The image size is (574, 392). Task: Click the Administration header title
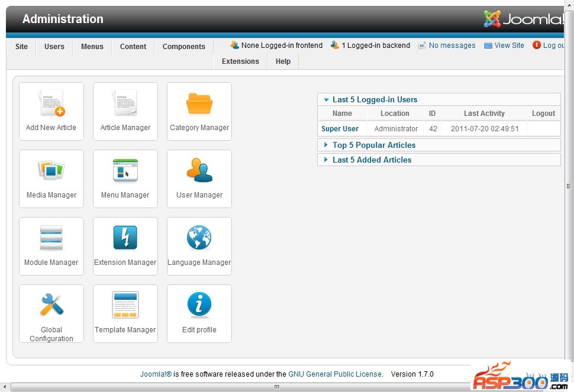pos(63,19)
